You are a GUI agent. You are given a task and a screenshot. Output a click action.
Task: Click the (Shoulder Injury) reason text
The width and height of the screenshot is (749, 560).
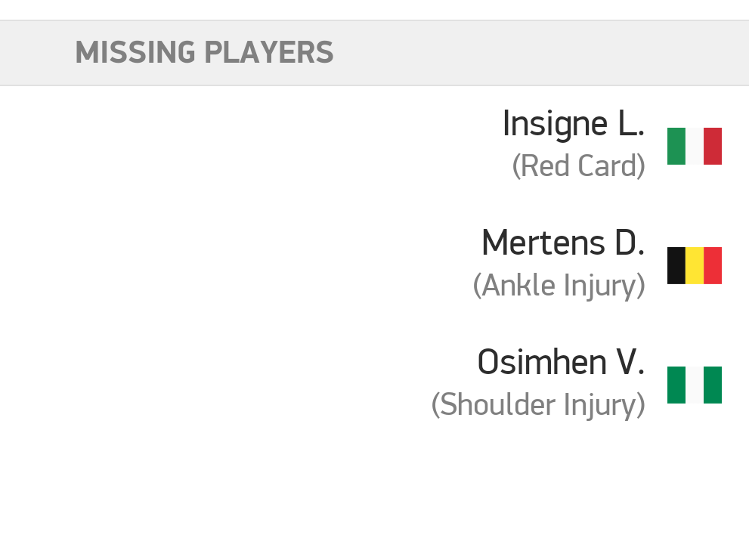tap(538, 405)
